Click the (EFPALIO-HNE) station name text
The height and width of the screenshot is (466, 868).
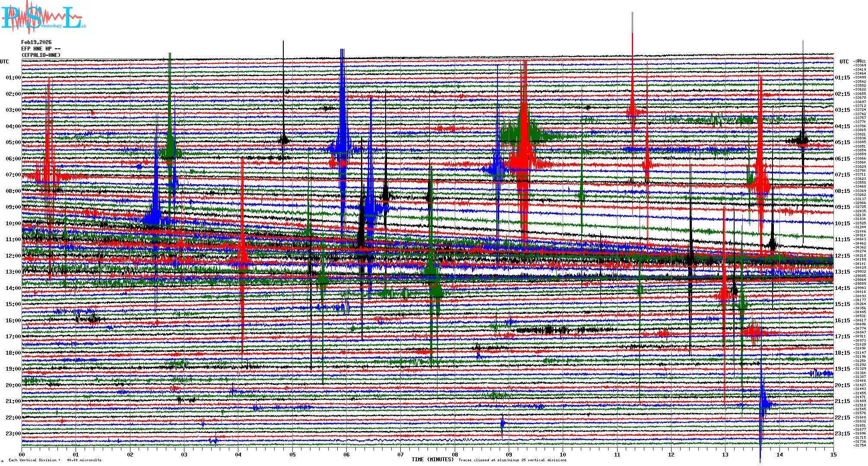[x=41, y=55]
